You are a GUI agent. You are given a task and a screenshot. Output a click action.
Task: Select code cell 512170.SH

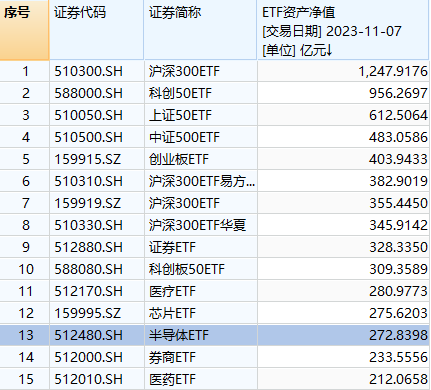coord(97,291)
